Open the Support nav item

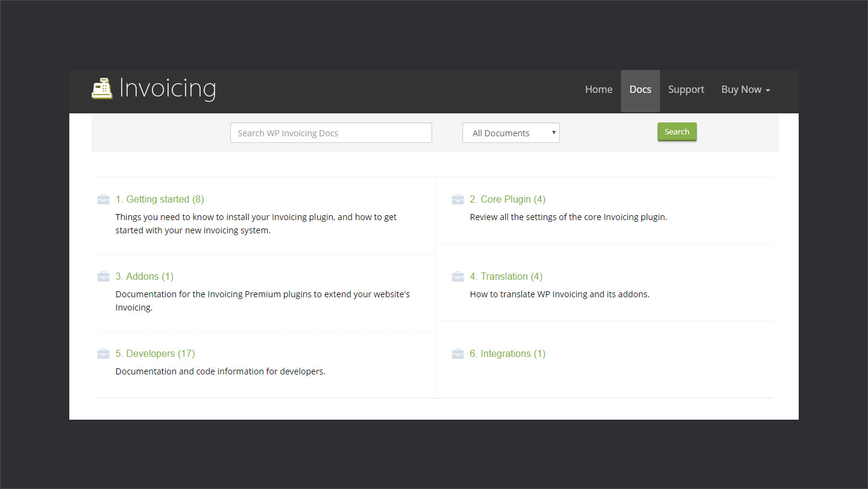coord(686,89)
